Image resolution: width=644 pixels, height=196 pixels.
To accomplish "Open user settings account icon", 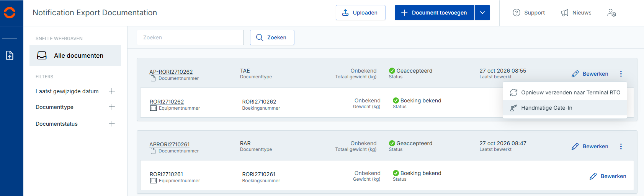I will point(611,13).
